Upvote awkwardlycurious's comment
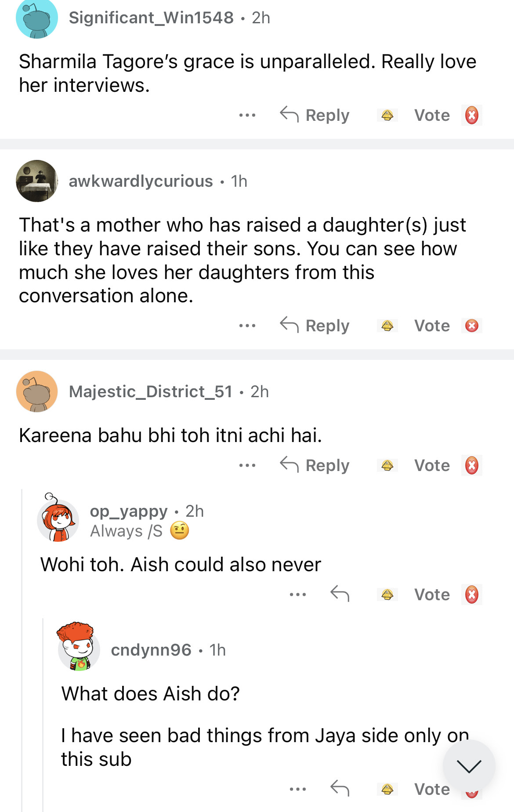Image resolution: width=514 pixels, height=812 pixels. [387, 326]
